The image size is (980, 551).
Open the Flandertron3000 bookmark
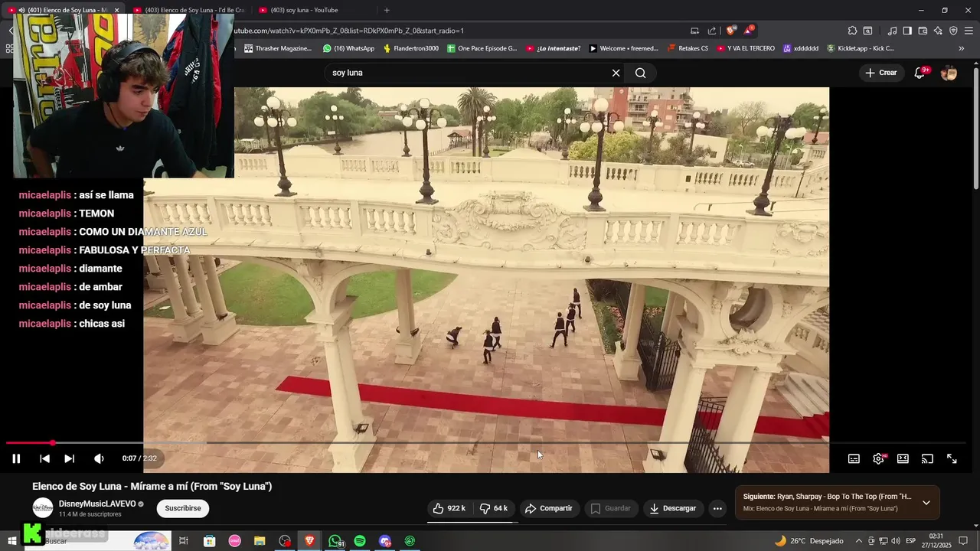coord(411,48)
